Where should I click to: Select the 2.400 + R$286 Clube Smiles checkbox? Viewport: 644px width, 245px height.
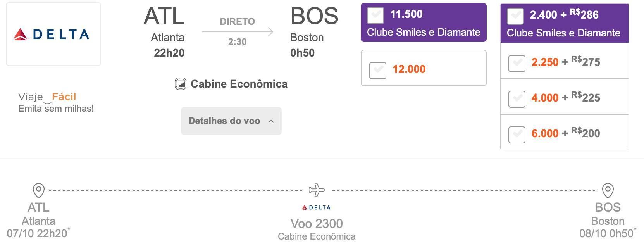[x=515, y=16]
